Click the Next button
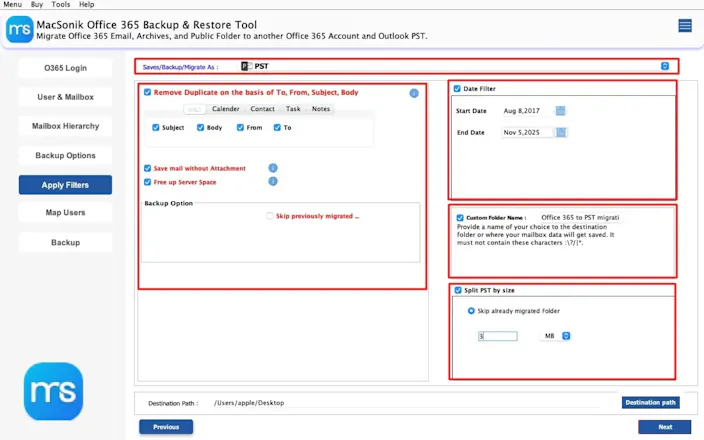 tap(665, 427)
